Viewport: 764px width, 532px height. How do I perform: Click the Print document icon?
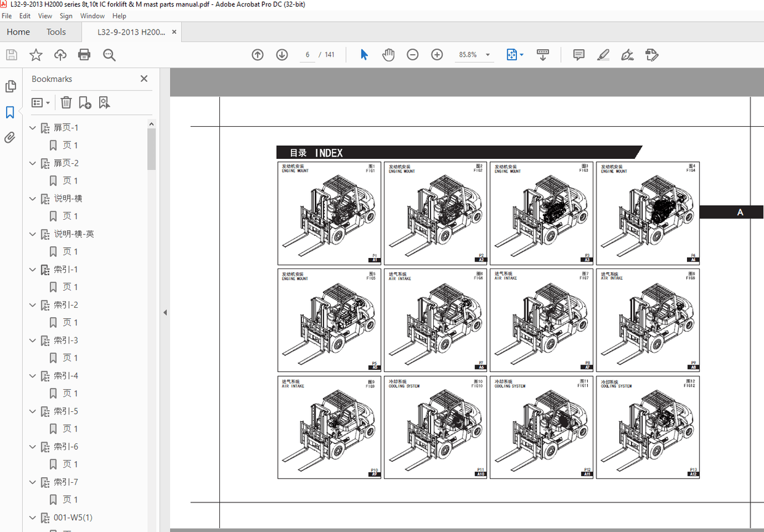(x=84, y=54)
